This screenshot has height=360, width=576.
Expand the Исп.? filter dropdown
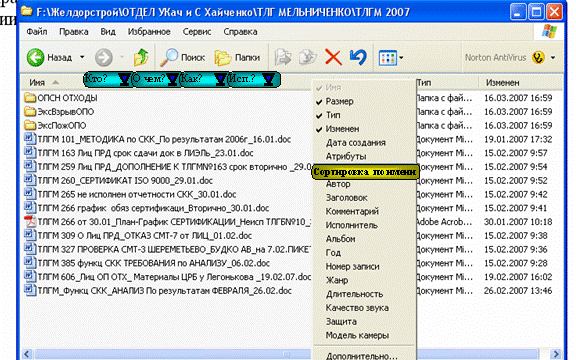(x=269, y=80)
